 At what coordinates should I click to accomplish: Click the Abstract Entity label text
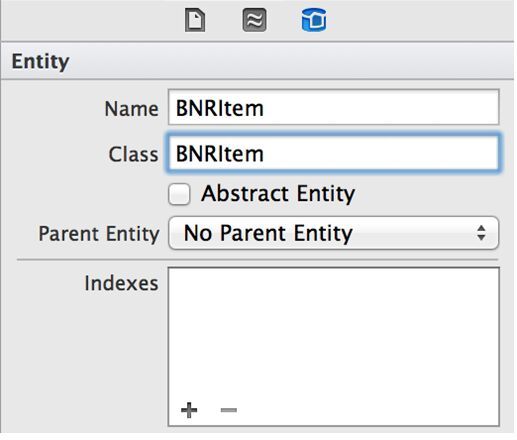(278, 193)
